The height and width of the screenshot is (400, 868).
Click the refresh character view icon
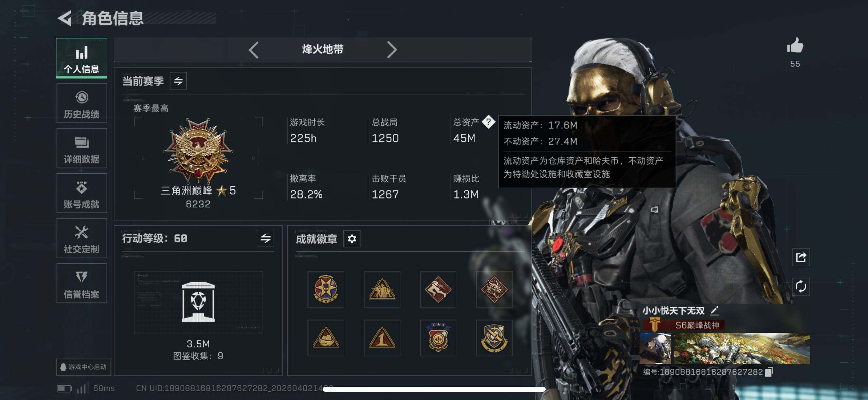tap(801, 286)
